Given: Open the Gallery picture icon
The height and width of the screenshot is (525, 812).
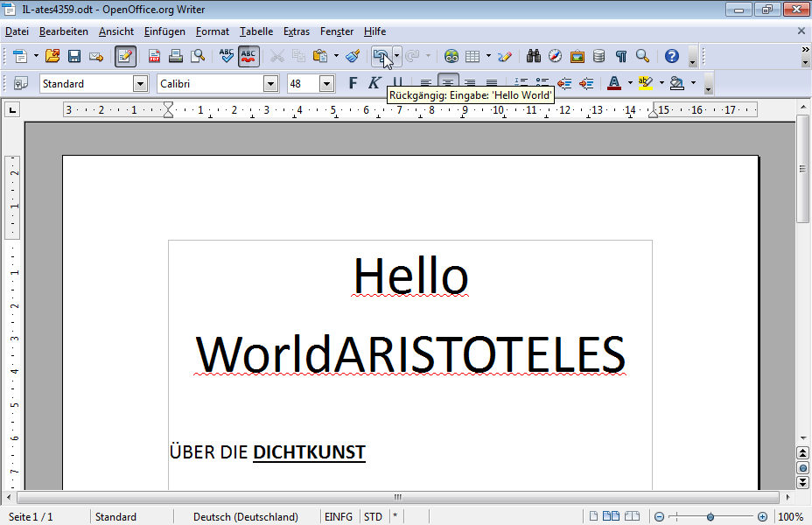Looking at the screenshot, I should [x=577, y=56].
